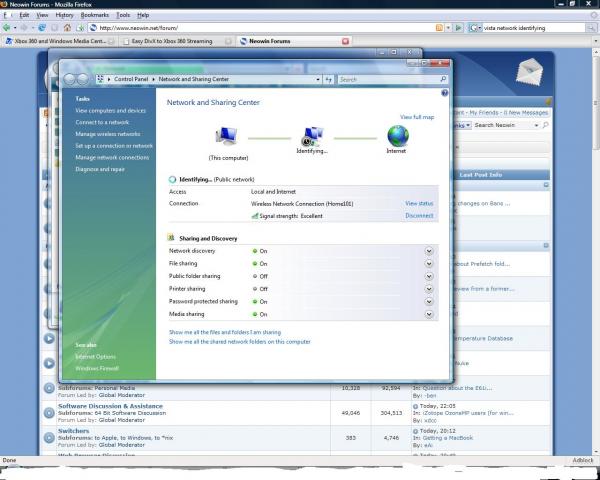The image size is (600, 480).
Task: Click the View full map link
Action: pyautogui.click(x=417, y=117)
